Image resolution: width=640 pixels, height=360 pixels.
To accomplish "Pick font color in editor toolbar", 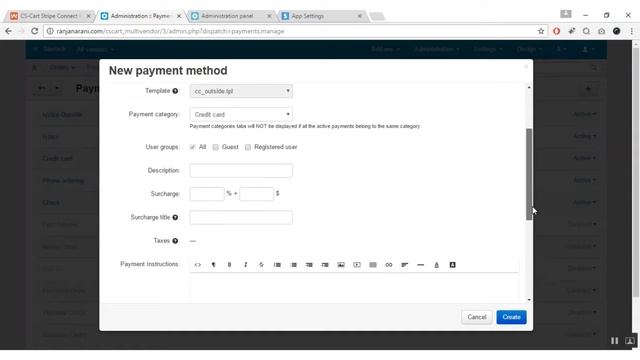I will point(436,265).
